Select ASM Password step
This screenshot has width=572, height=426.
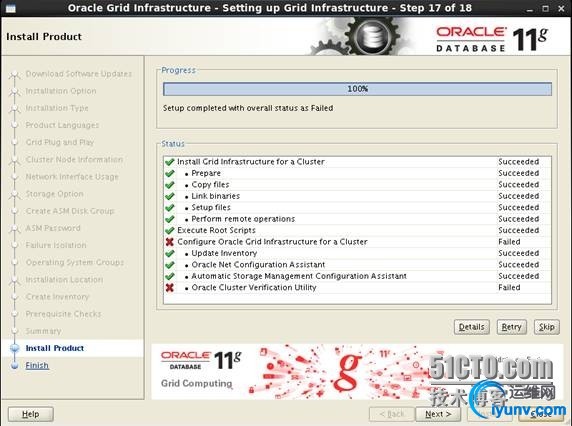(53, 228)
